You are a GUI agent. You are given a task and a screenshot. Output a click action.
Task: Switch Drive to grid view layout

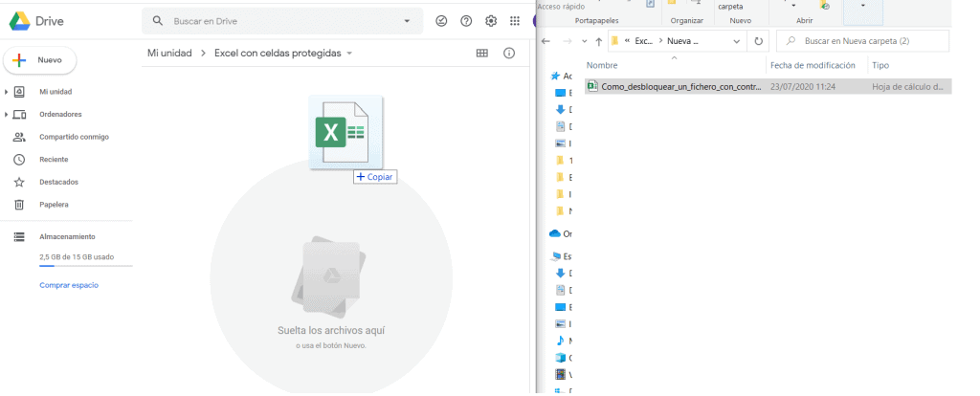(x=482, y=54)
